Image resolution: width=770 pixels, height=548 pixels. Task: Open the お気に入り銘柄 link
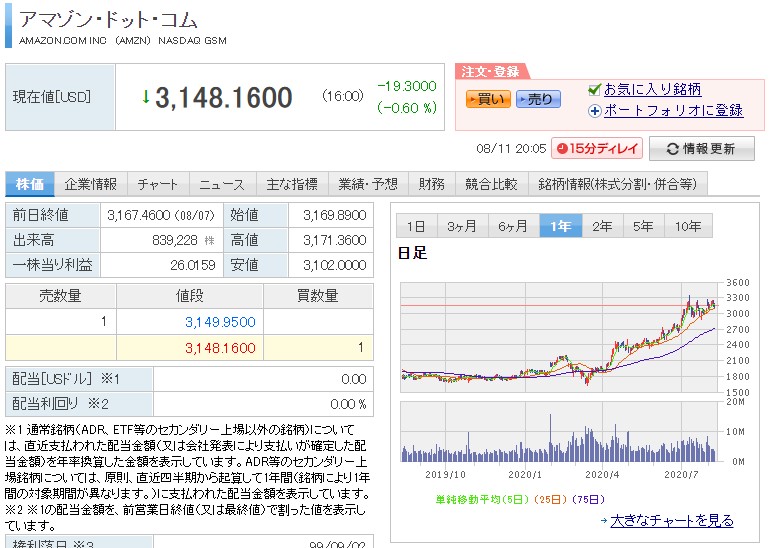point(652,89)
